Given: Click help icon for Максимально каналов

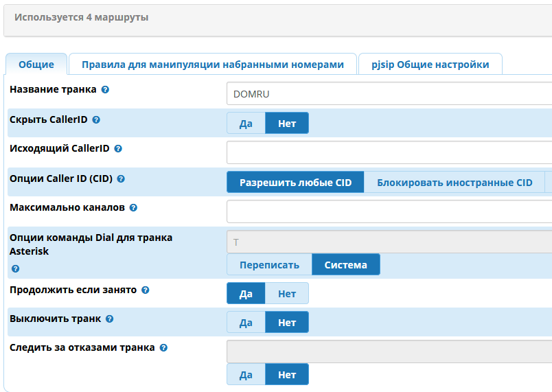Looking at the screenshot, I should coord(133,207).
